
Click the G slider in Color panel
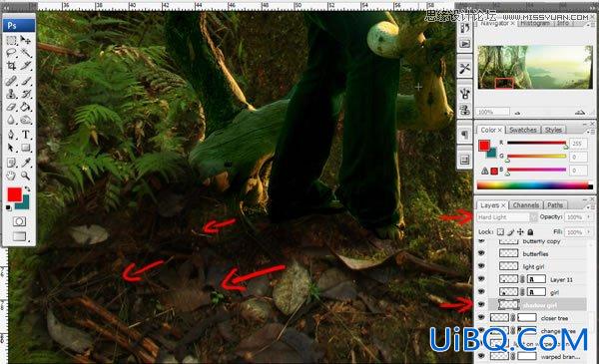coord(536,157)
